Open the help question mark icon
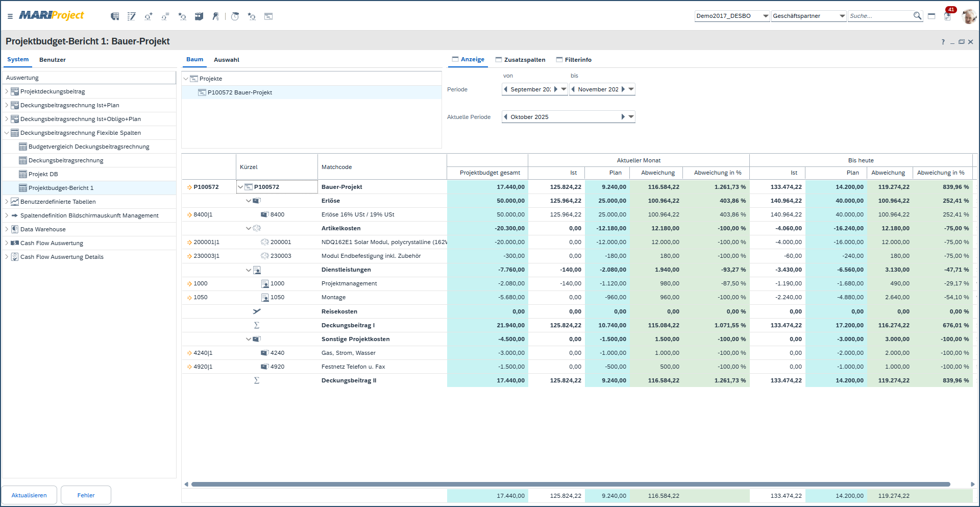 coord(943,42)
